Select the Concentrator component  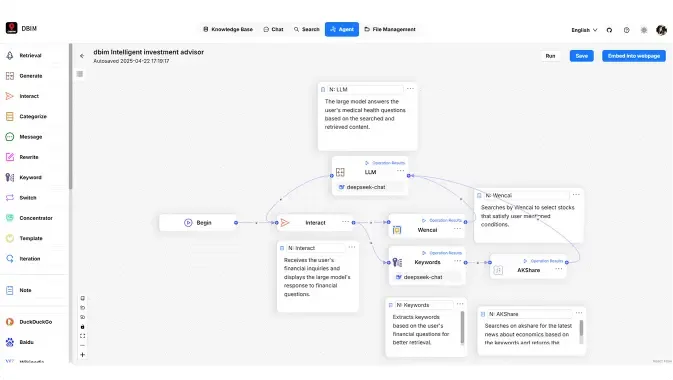click(x=36, y=218)
